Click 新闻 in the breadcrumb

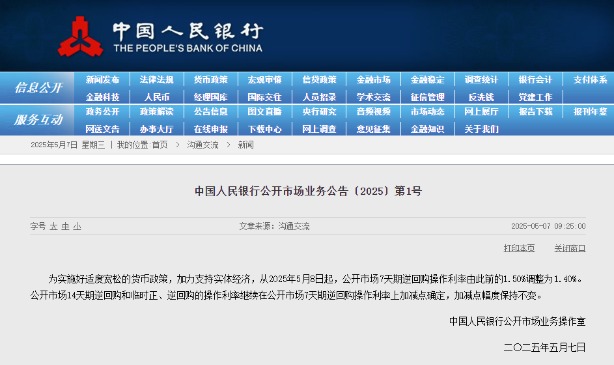coord(246,145)
